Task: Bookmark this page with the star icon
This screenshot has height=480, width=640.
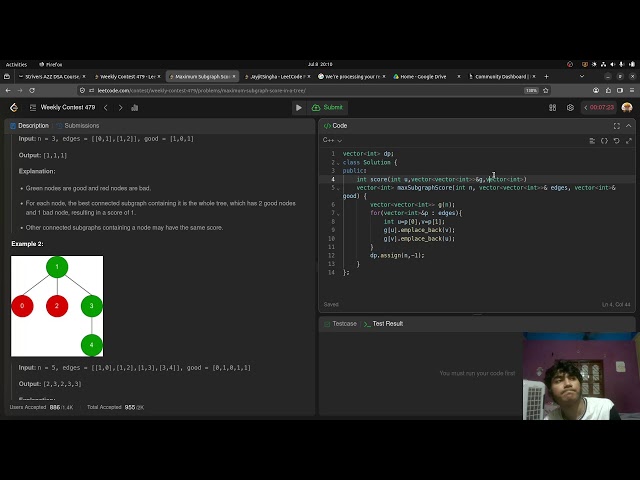Action: pos(545,90)
